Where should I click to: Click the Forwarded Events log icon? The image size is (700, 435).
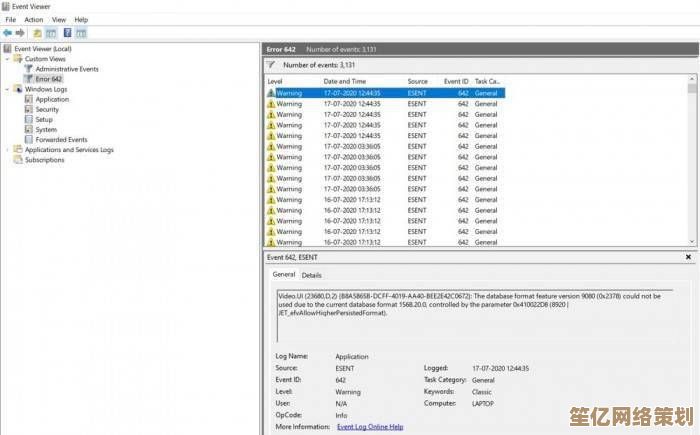[x=29, y=139]
